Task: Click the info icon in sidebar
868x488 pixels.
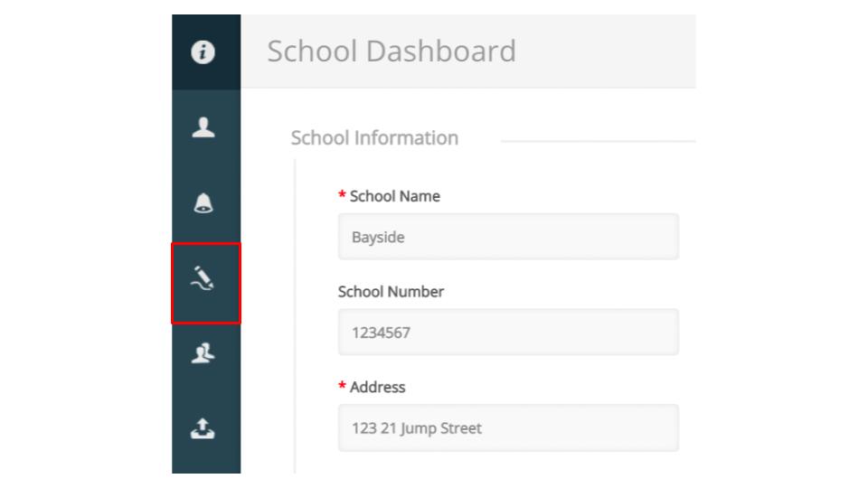Action: click(205, 53)
